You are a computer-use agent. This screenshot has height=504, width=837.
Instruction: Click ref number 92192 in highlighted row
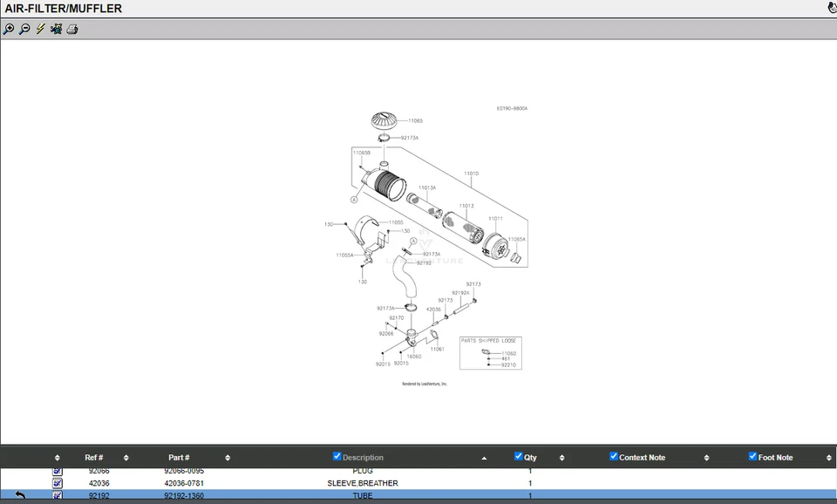tap(99, 495)
